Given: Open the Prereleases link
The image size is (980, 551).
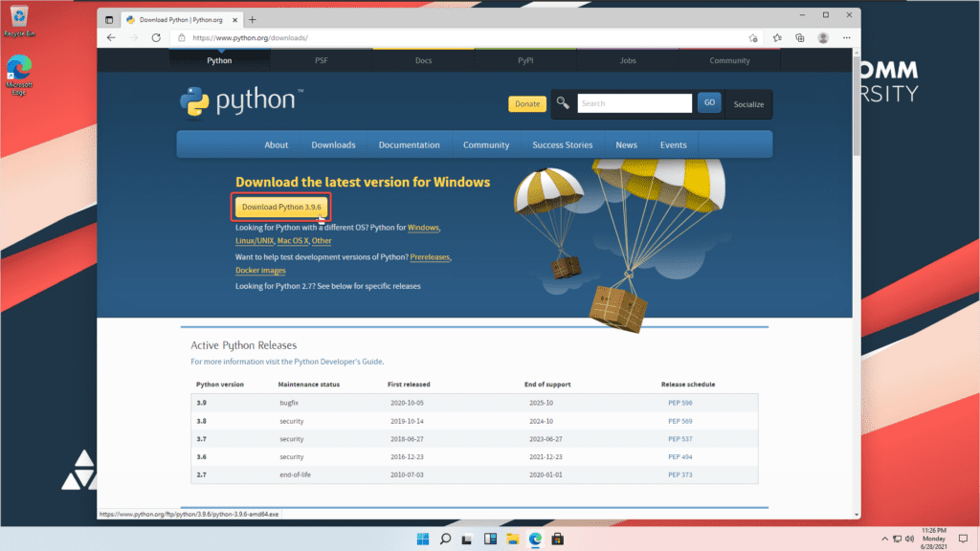Looking at the screenshot, I should click(x=430, y=256).
